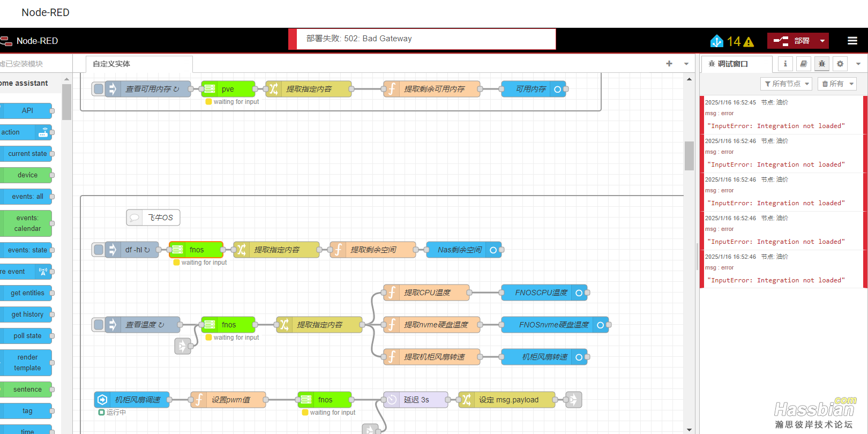The height and width of the screenshot is (434, 868).
Task: Select the 提取CPU温度 function node
Action: click(426, 293)
